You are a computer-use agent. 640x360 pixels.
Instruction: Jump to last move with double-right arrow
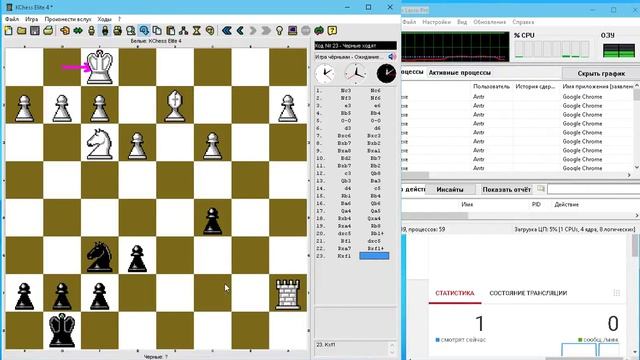point(266,31)
